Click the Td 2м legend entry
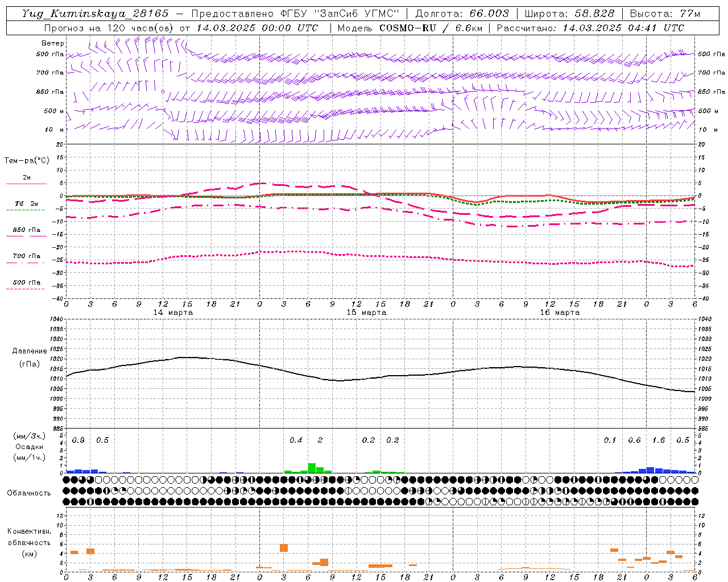This screenshot has height=582, width=728. (x=27, y=203)
